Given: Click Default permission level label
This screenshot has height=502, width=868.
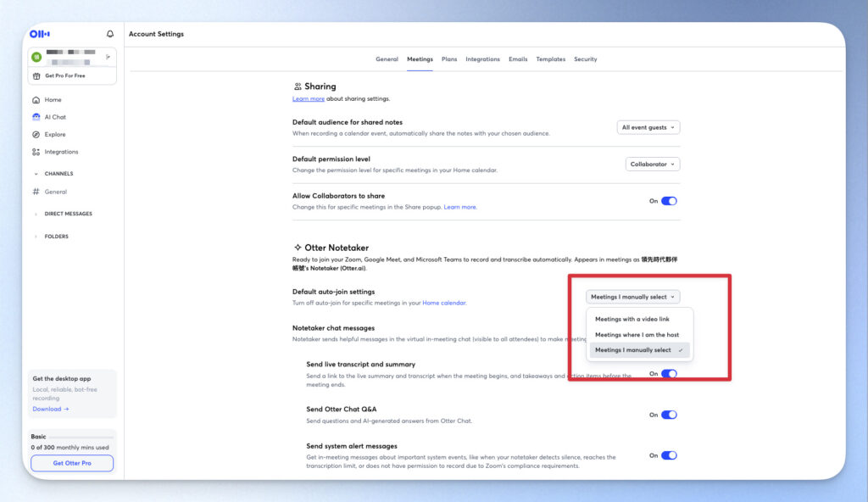Looking at the screenshot, I should [331, 159].
